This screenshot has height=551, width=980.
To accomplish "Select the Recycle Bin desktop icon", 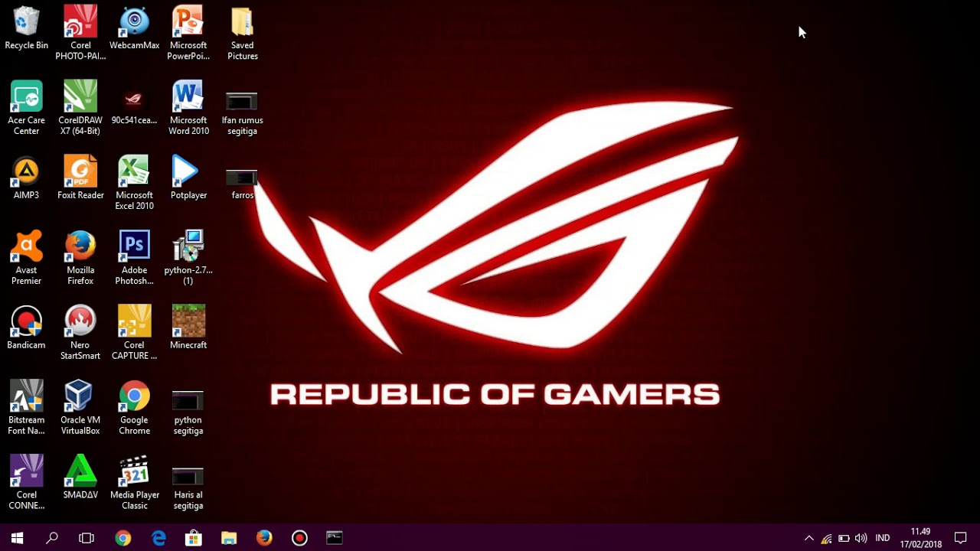I will 26,28.
